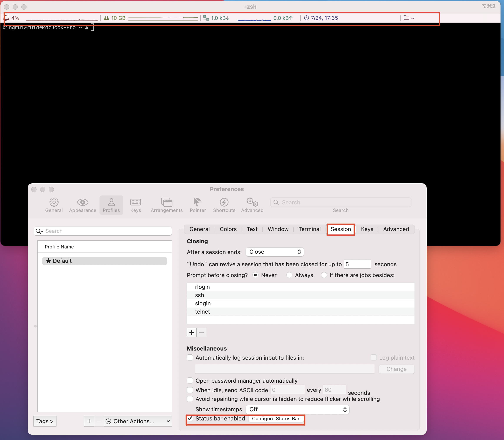This screenshot has height=440, width=504.
Task: Open Show timestamps dropdown
Action: pyautogui.click(x=297, y=409)
